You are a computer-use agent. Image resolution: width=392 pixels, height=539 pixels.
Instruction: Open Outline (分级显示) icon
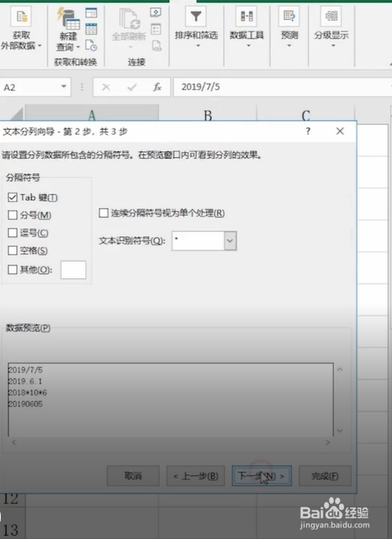pyautogui.click(x=331, y=17)
